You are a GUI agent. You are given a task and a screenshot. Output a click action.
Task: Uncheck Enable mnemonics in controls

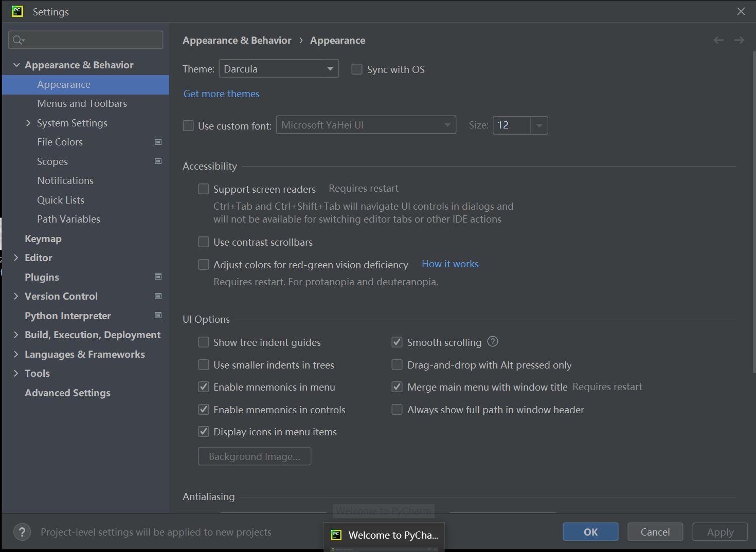[x=204, y=410]
